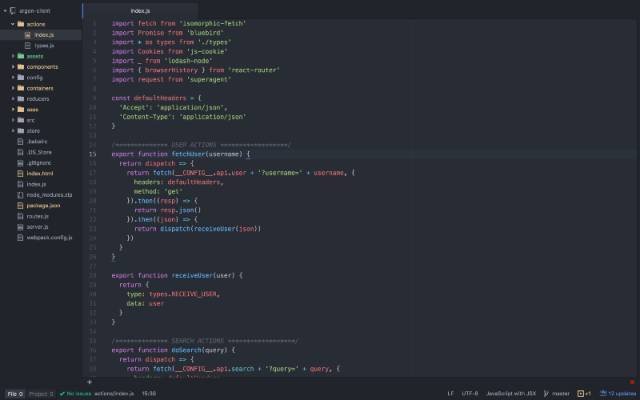Expand the store folder arrow

point(13,131)
